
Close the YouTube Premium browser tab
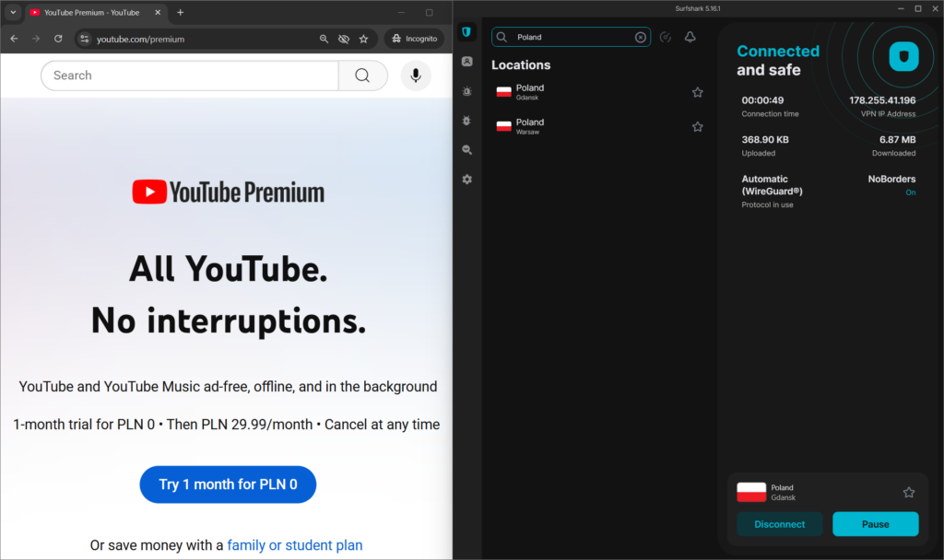158,12
